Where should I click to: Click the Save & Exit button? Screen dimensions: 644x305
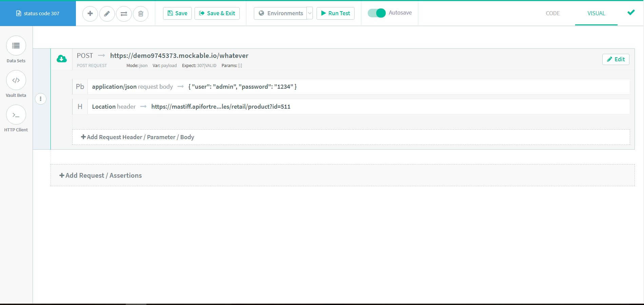point(217,14)
